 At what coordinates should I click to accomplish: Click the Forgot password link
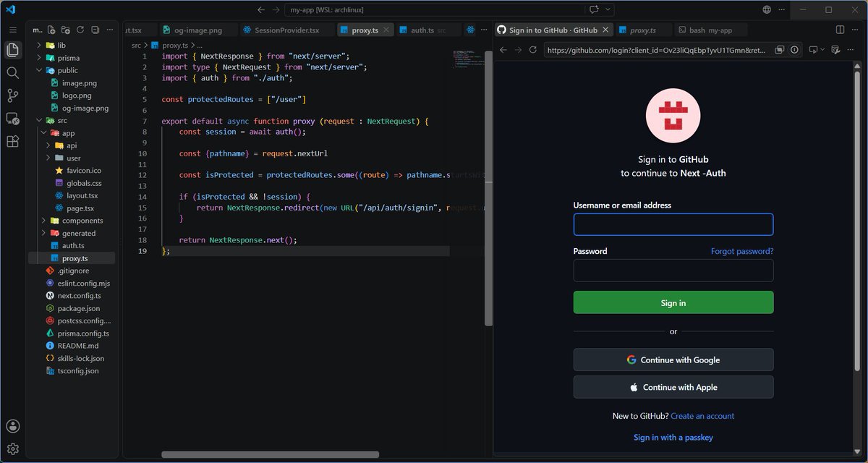[x=742, y=251]
